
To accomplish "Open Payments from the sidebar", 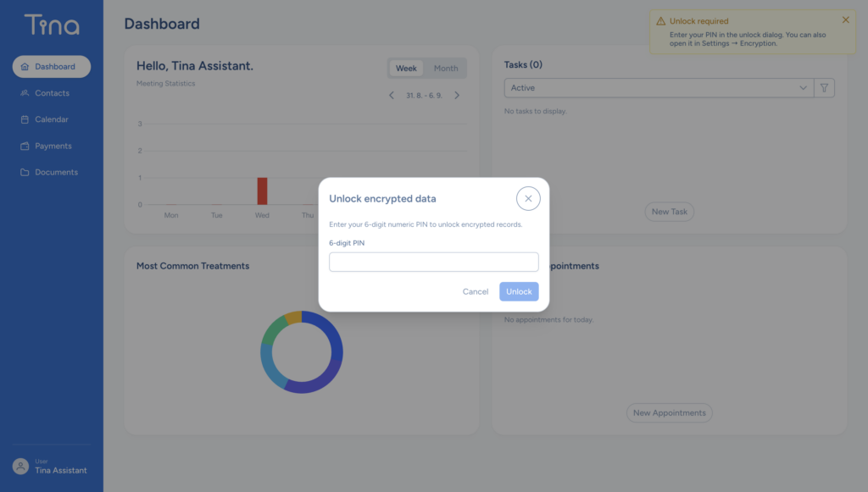I will coord(52,146).
